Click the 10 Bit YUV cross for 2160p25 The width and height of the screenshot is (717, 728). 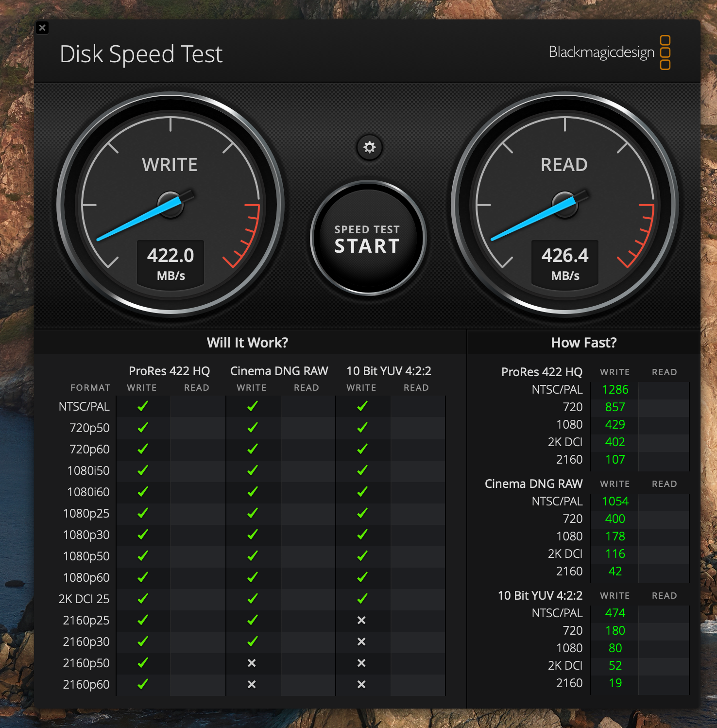[361, 620]
